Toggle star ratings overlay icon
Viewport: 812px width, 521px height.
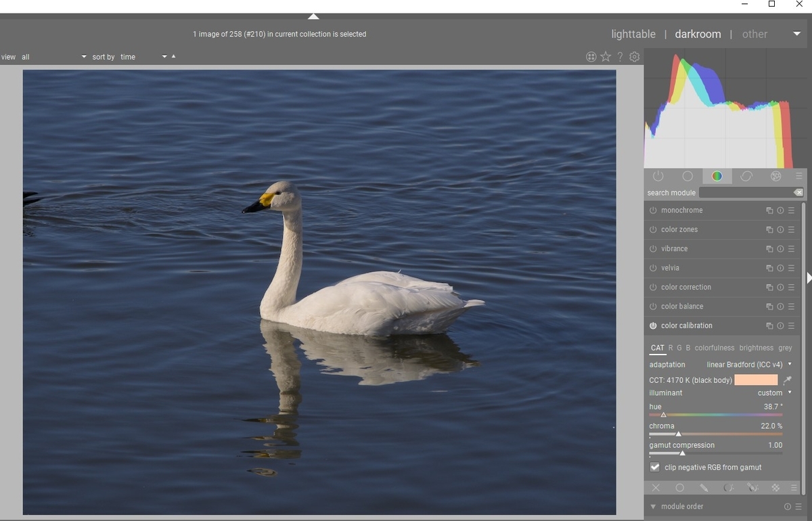[x=606, y=57]
